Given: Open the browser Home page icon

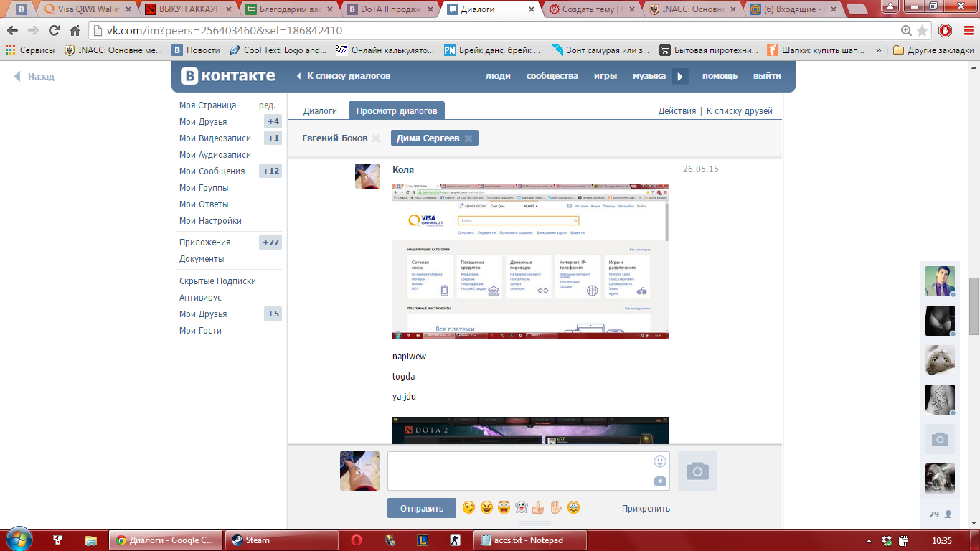Looking at the screenshot, I should coord(75,31).
